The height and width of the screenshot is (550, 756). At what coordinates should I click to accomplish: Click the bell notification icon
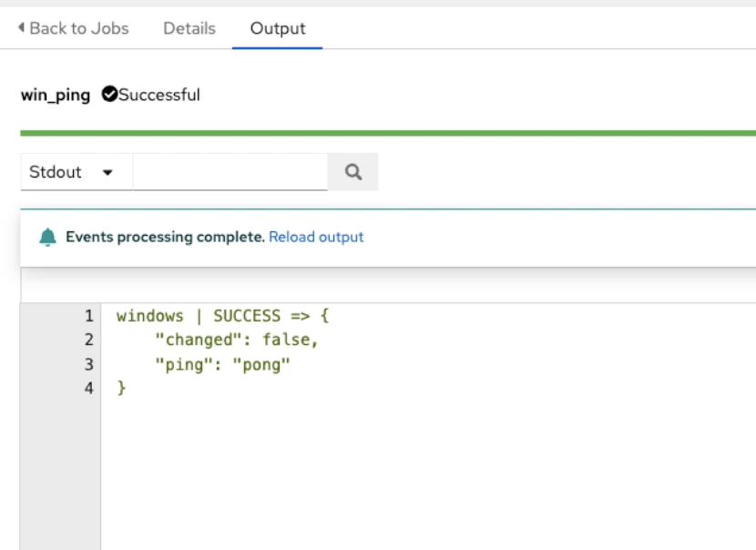47,237
